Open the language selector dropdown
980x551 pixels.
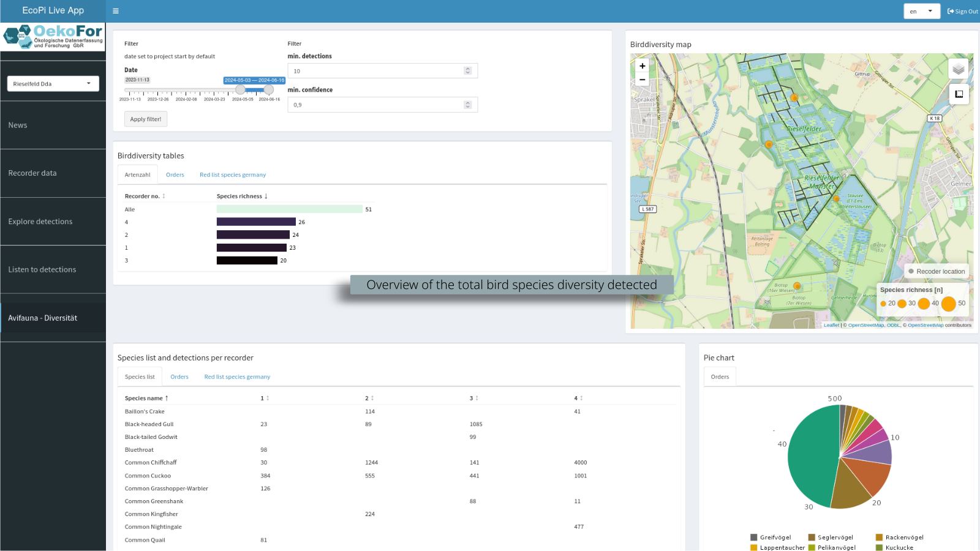point(921,11)
